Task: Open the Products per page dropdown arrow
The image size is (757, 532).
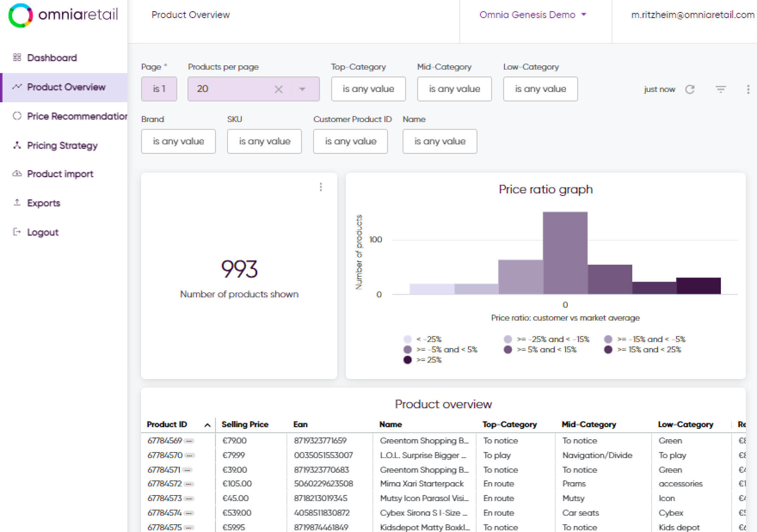Action: click(x=302, y=89)
